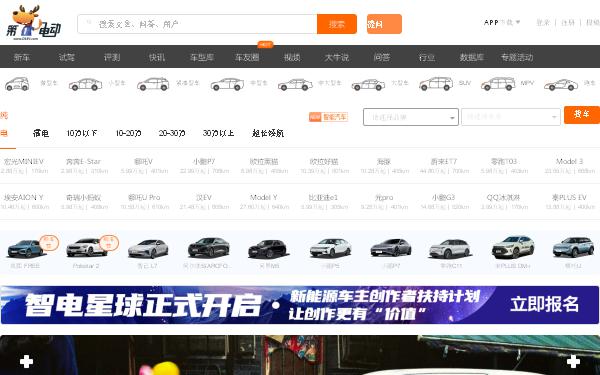Screen dimensions: 600x375
Task: Open the 车友圈 community menu
Action: coord(247,57)
